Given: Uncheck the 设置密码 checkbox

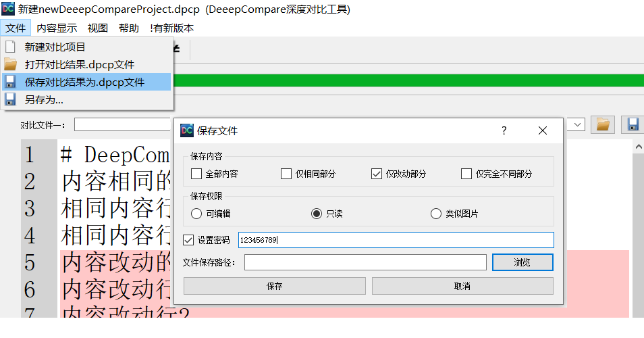Looking at the screenshot, I should [x=189, y=240].
